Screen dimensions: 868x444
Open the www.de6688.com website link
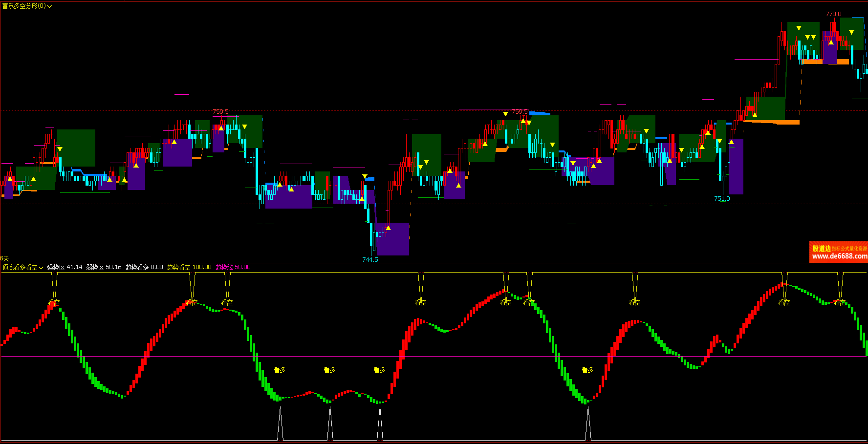click(839, 256)
